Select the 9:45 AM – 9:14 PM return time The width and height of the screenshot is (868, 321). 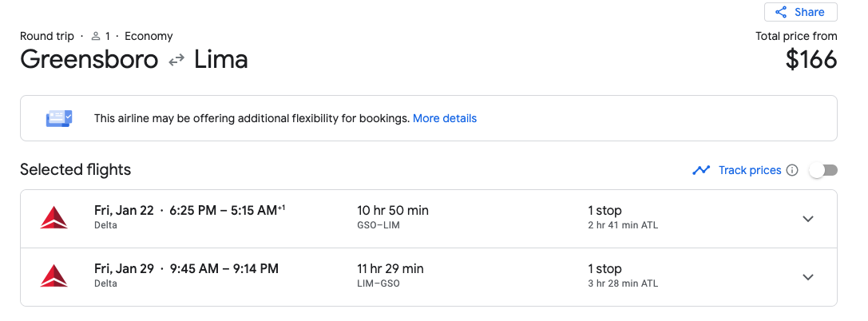224,269
